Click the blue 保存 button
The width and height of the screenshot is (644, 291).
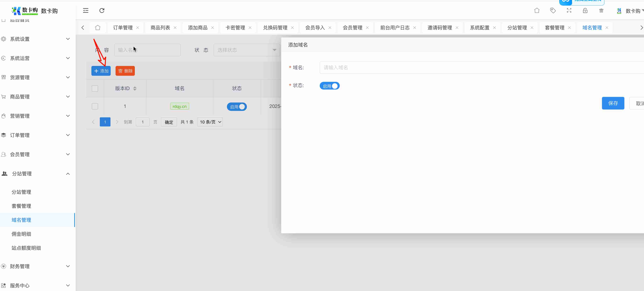tap(613, 103)
